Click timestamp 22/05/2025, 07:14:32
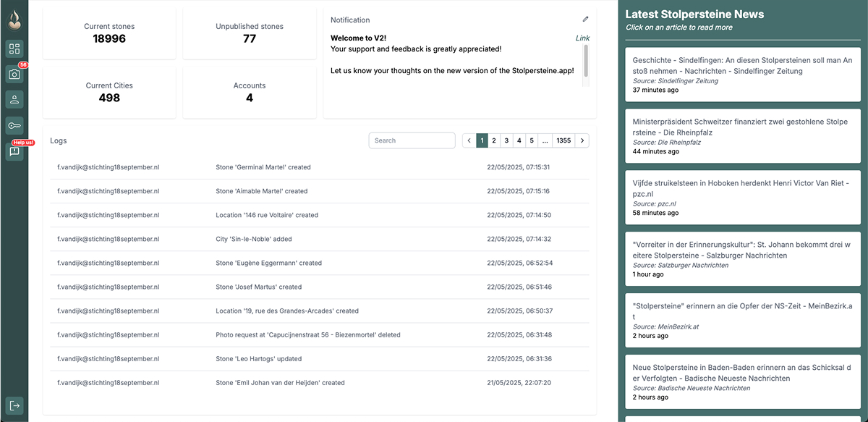The image size is (868, 422). click(x=519, y=239)
